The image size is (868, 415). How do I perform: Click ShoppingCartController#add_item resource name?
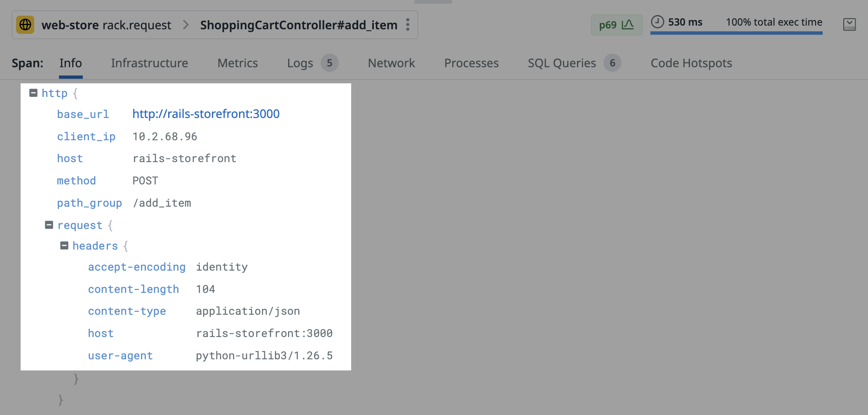tap(299, 25)
